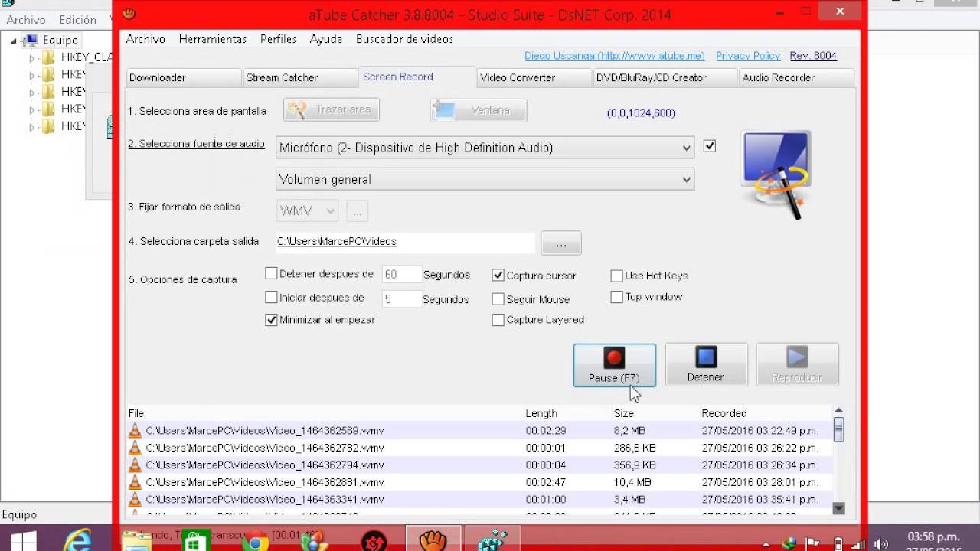The height and width of the screenshot is (551, 980).
Task: Click Registry Editor cubes taskbar icon
Action: click(493, 540)
